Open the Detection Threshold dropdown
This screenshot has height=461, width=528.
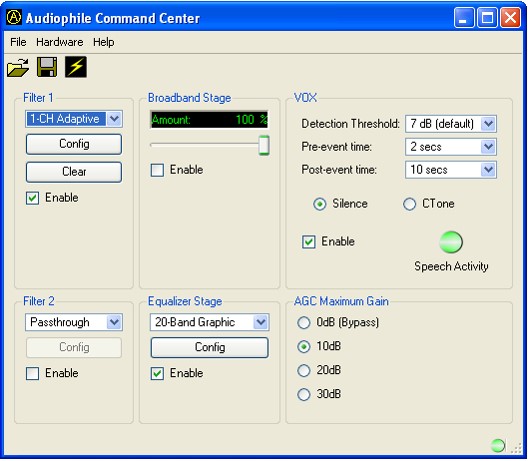point(488,124)
